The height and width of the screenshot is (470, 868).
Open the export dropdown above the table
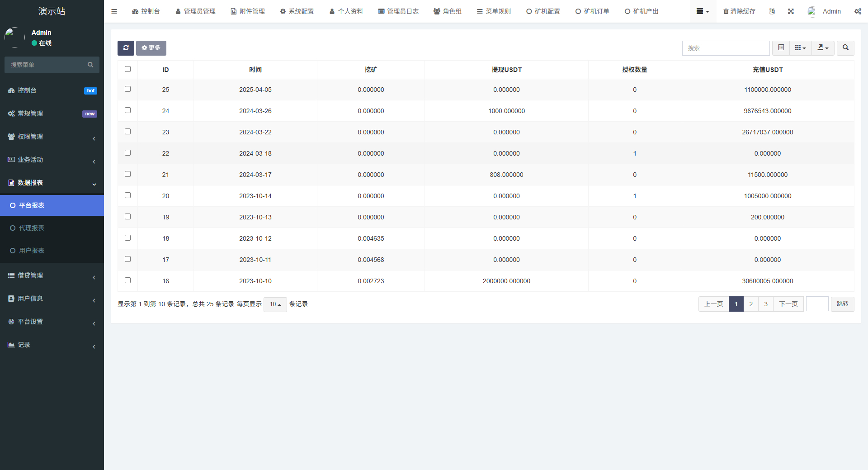[823, 48]
